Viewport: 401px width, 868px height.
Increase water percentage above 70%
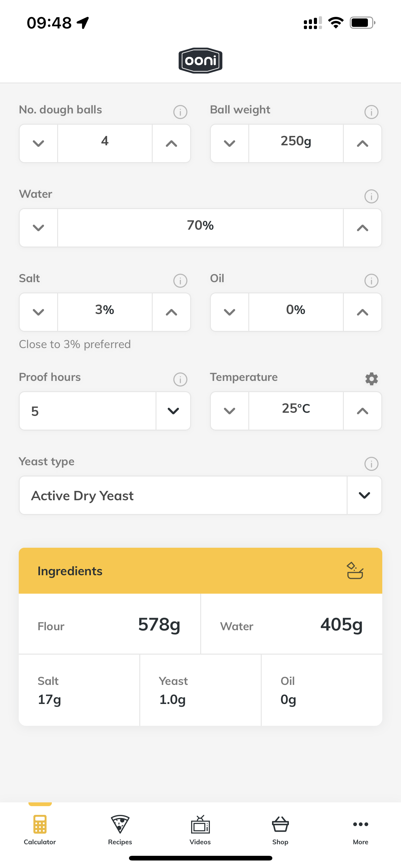tap(362, 228)
